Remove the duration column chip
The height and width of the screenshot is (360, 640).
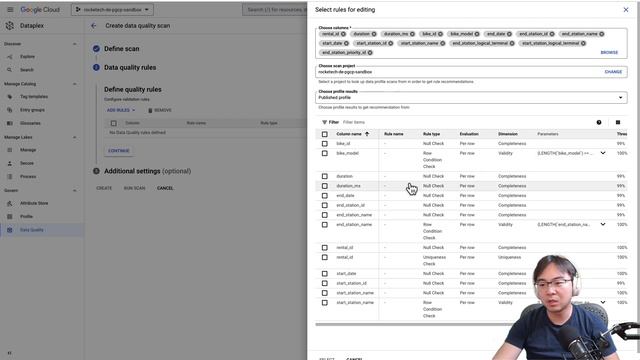[374, 34]
